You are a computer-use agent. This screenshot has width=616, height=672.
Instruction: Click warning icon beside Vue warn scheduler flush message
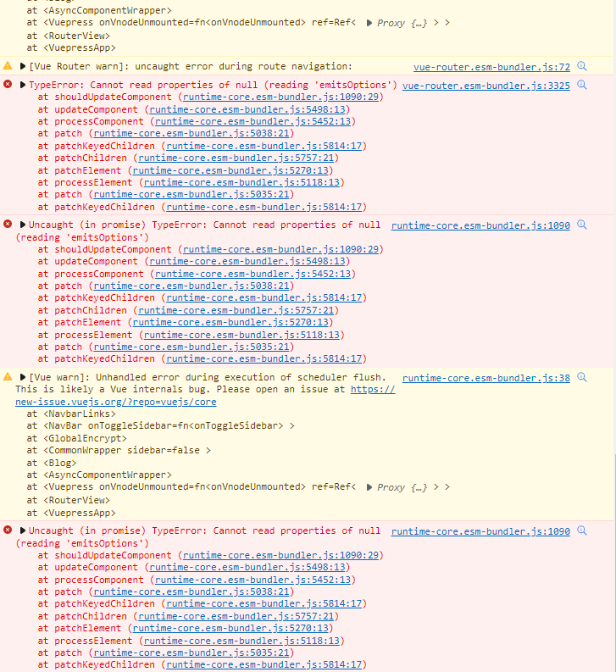click(x=8, y=377)
